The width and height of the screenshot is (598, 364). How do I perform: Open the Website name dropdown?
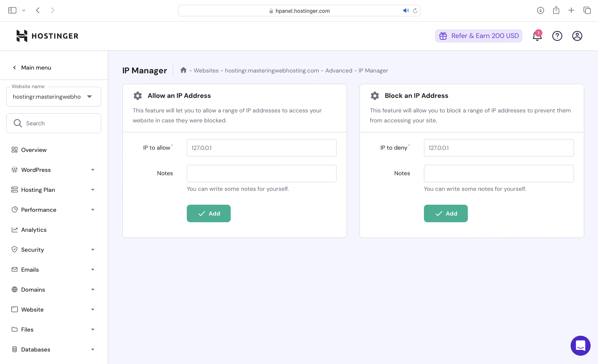pos(53,97)
